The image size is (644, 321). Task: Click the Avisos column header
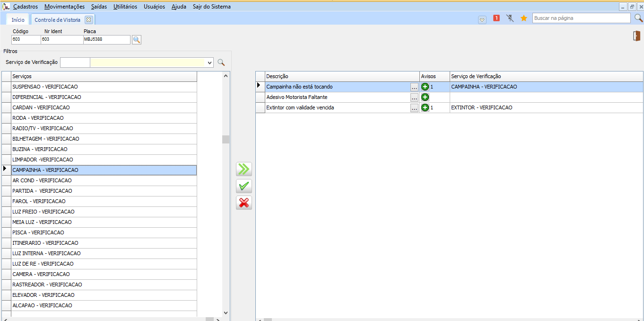click(435, 76)
